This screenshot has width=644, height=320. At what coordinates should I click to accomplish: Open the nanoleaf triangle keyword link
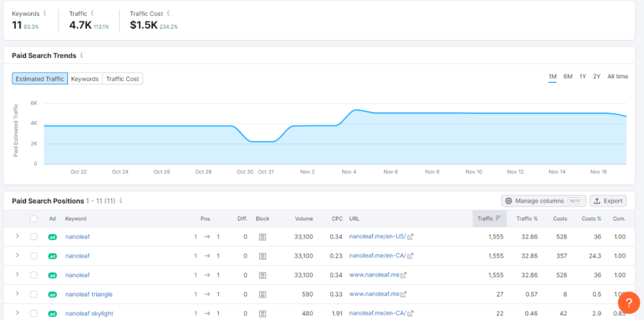89,294
